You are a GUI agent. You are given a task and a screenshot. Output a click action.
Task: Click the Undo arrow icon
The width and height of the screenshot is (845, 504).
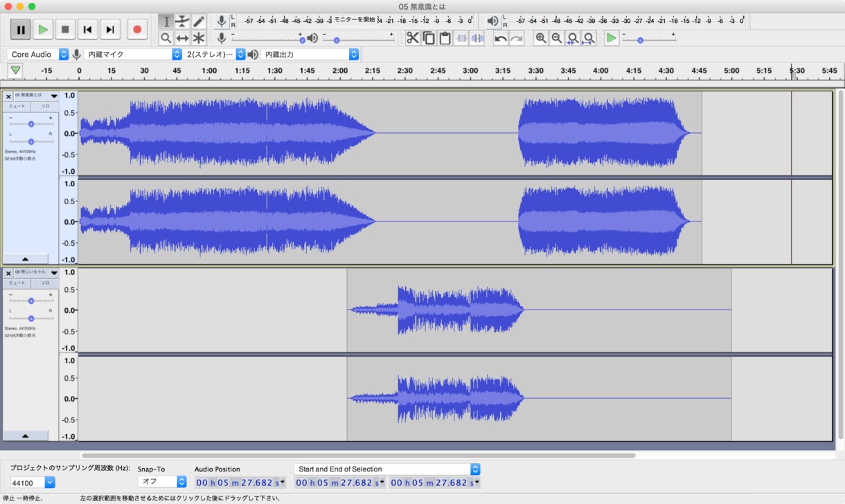coord(501,38)
